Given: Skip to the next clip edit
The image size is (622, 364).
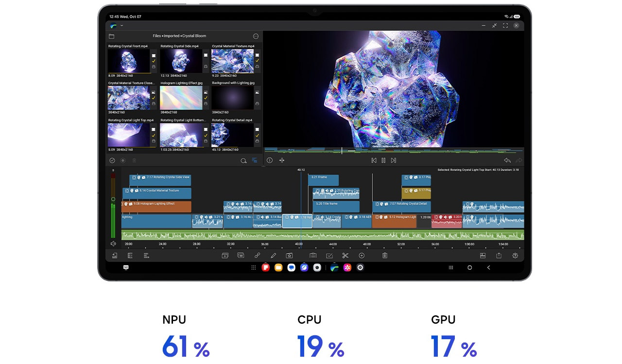Looking at the screenshot, I should pyautogui.click(x=394, y=160).
